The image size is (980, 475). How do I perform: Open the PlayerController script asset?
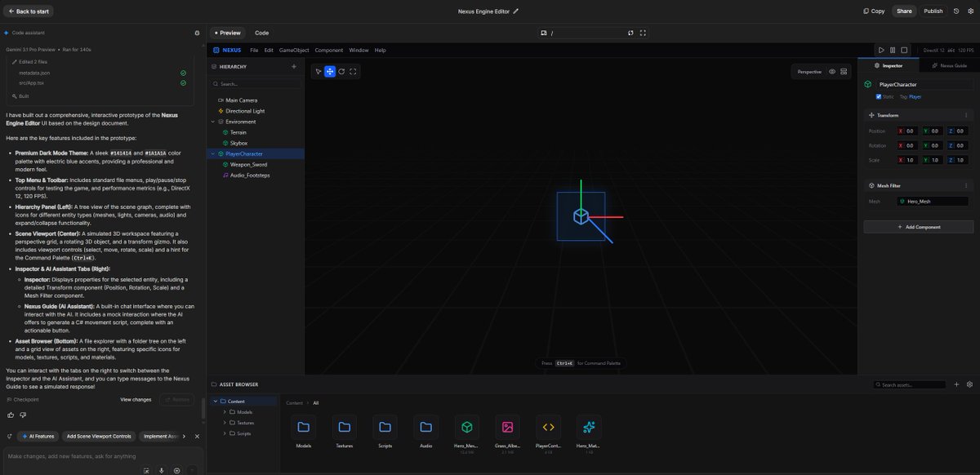click(x=548, y=427)
